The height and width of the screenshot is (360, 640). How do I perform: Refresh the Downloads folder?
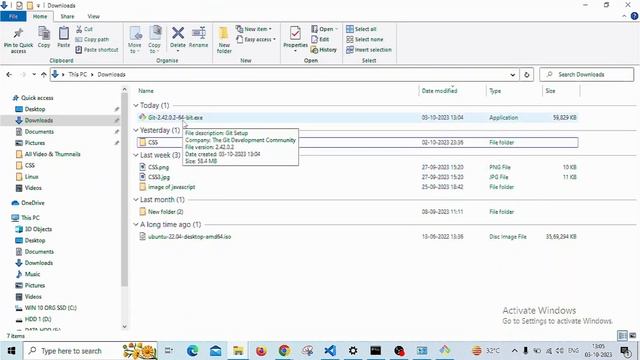click(x=527, y=75)
